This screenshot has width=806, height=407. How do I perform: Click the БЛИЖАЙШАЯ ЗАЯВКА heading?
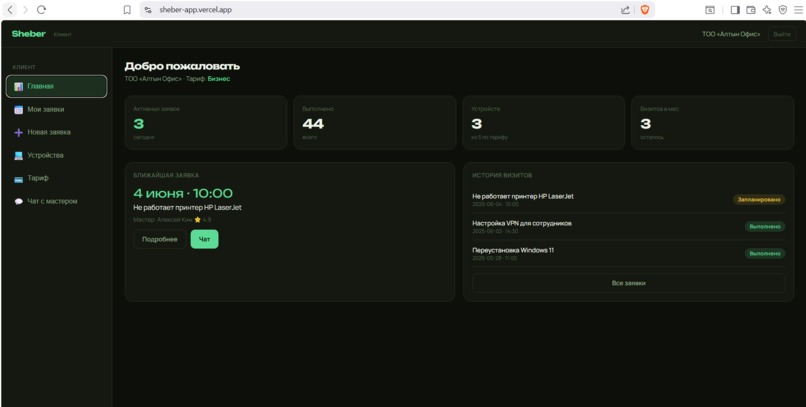coord(166,175)
